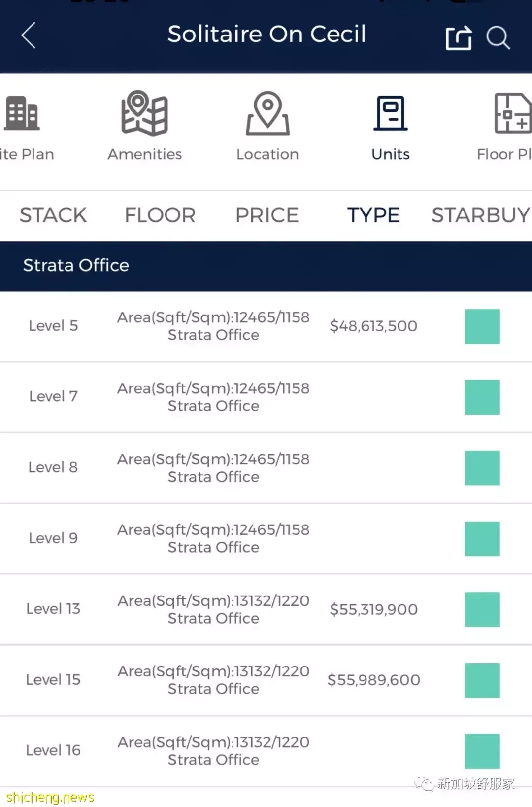Open the search magnifier icon
This screenshot has height=807, width=532.
tap(498, 38)
